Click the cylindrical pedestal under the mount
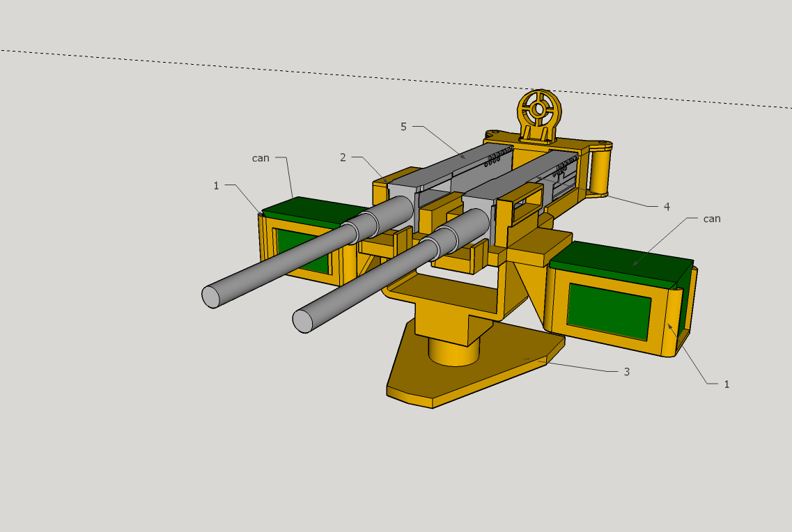The width and height of the screenshot is (792, 532). coord(453,352)
